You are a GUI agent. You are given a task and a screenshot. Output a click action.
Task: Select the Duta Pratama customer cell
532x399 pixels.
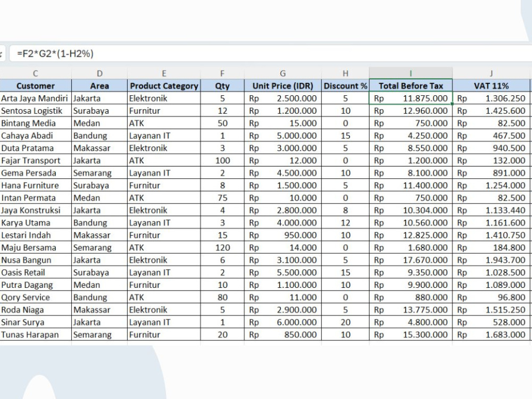tap(36, 148)
